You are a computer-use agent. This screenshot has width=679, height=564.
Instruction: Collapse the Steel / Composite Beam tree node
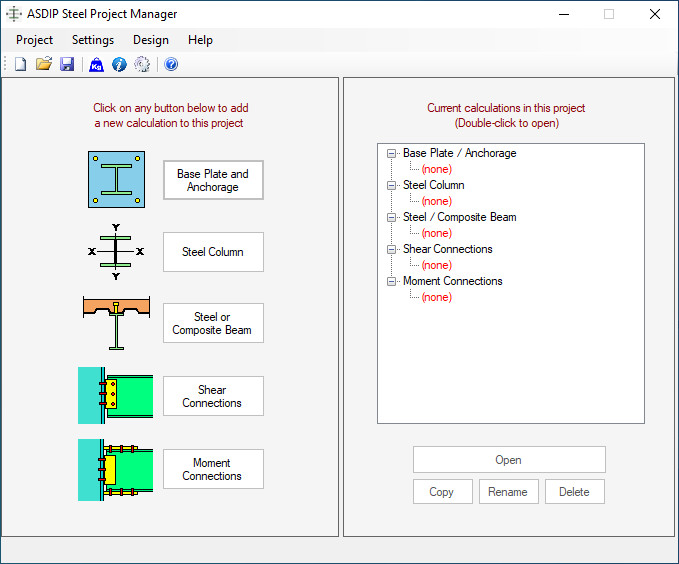391,217
